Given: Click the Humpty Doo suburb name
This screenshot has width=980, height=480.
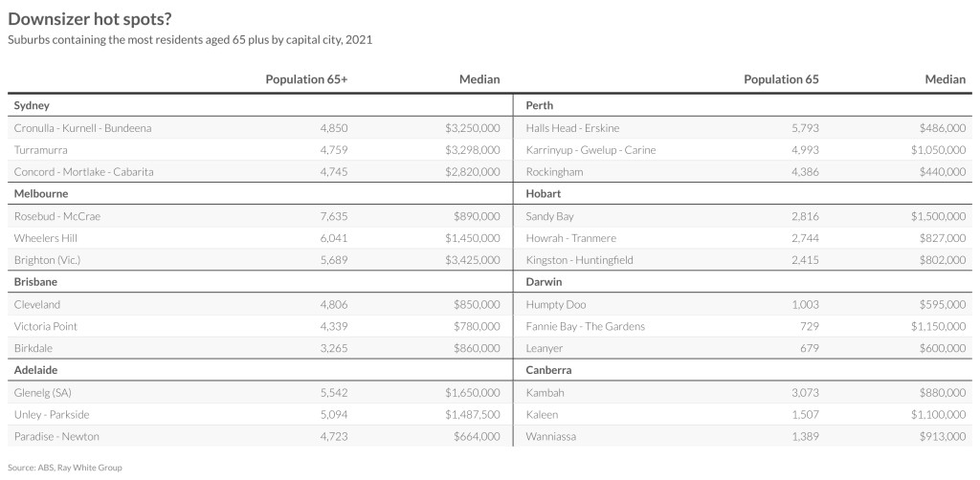Looking at the screenshot, I should pyautogui.click(x=555, y=304).
